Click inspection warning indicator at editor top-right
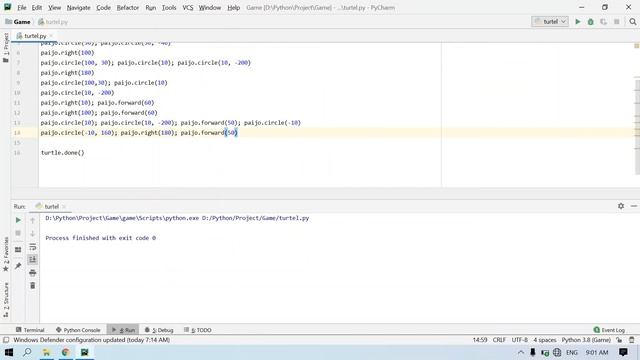The width and height of the screenshot is (640, 360). click(x=636, y=46)
